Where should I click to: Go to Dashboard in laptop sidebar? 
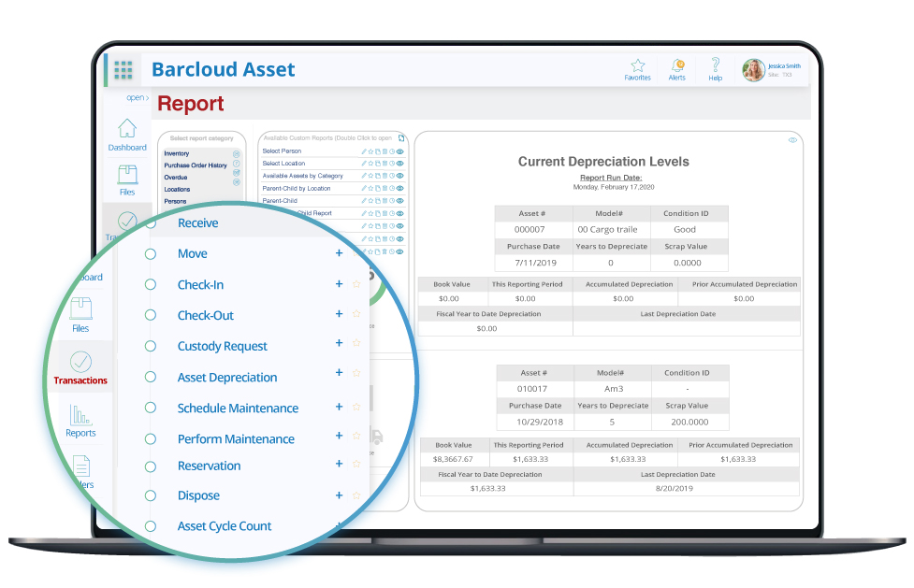coord(127,135)
